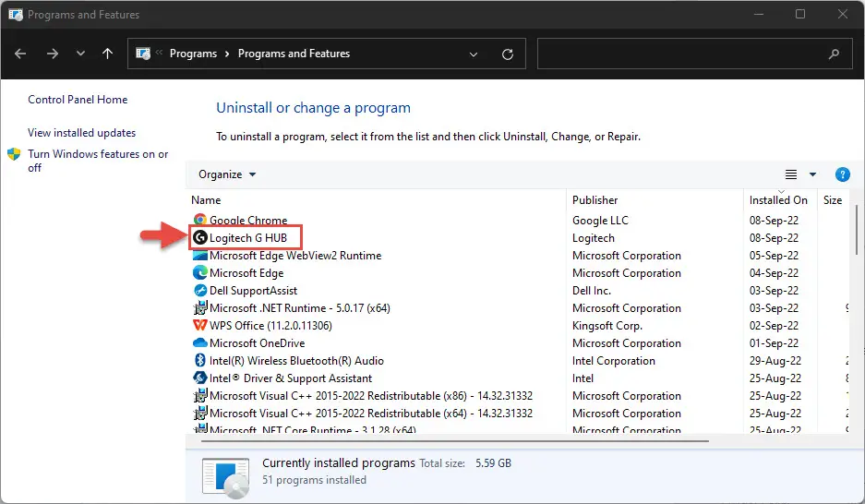This screenshot has width=865, height=504.
Task: Click the 29-Aug-22 installed date
Action: pyautogui.click(x=775, y=361)
